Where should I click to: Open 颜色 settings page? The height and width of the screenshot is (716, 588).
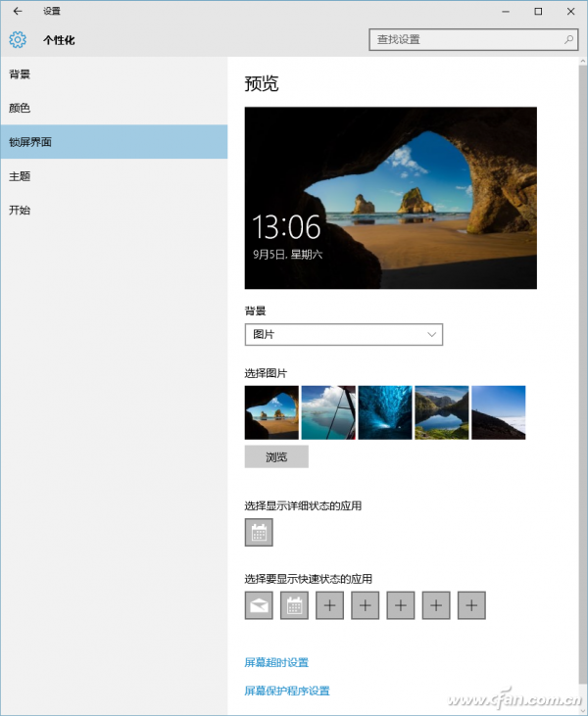click(114, 108)
